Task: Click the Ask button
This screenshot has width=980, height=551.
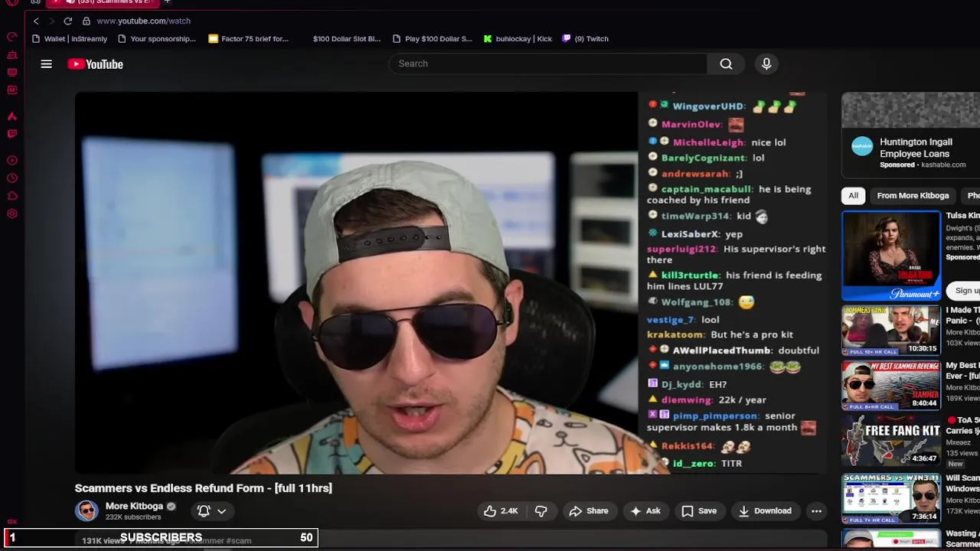Action: click(x=645, y=511)
